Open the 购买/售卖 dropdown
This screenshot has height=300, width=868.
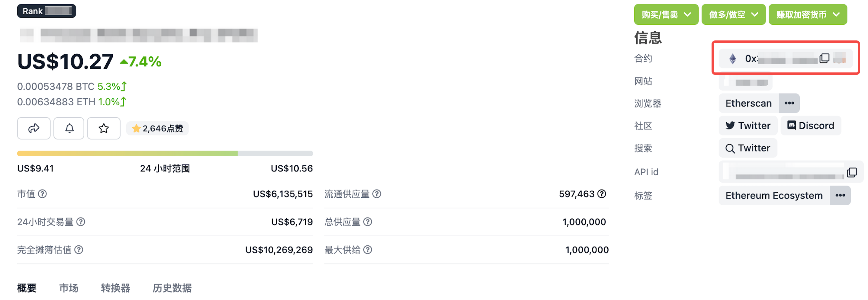point(666,14)
